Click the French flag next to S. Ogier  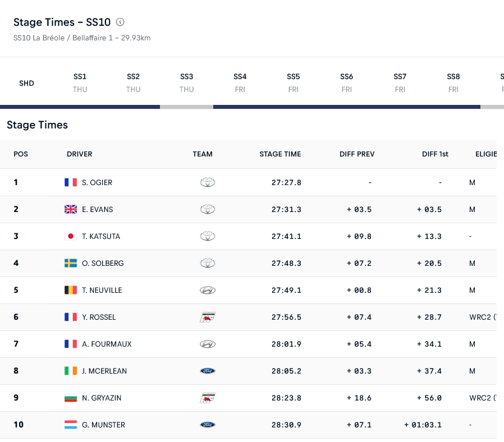[x=71, y=182]
